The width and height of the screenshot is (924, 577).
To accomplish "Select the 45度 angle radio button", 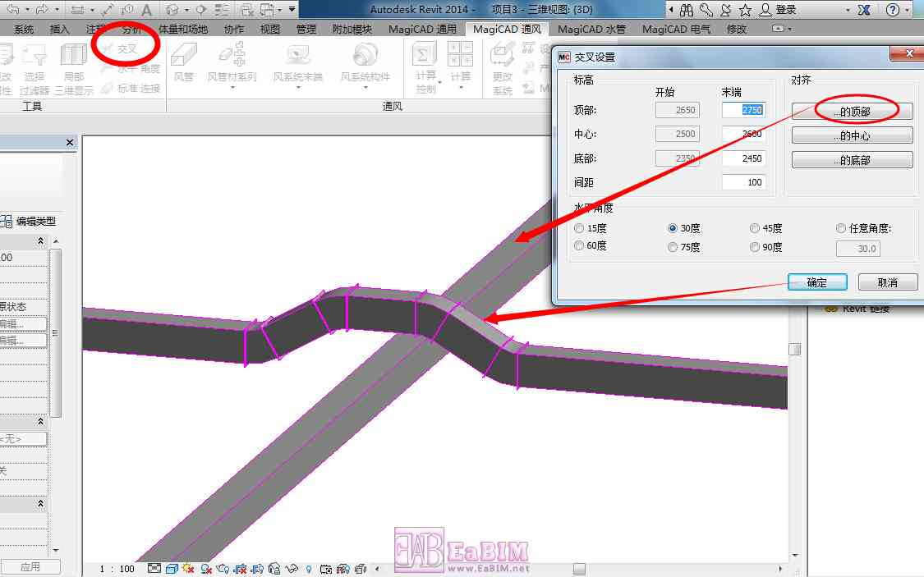I will click(754, 228).
